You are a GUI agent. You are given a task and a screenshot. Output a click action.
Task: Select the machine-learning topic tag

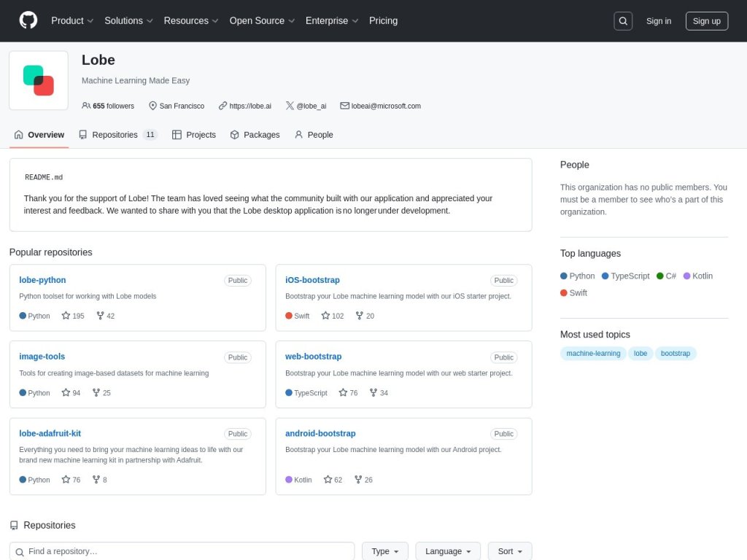tap(593, 354)
